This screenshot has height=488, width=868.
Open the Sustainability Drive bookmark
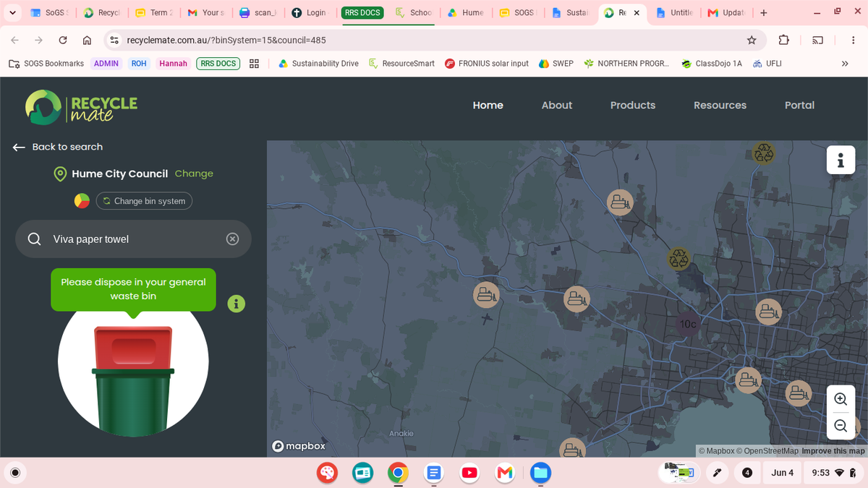tap(318, 64)
